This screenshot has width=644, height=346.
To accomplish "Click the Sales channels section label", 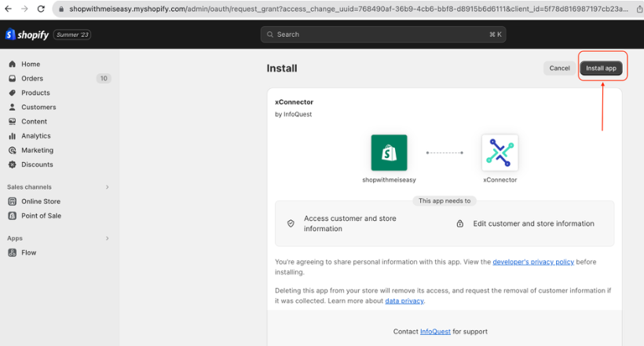I will [x=29, y=187].
